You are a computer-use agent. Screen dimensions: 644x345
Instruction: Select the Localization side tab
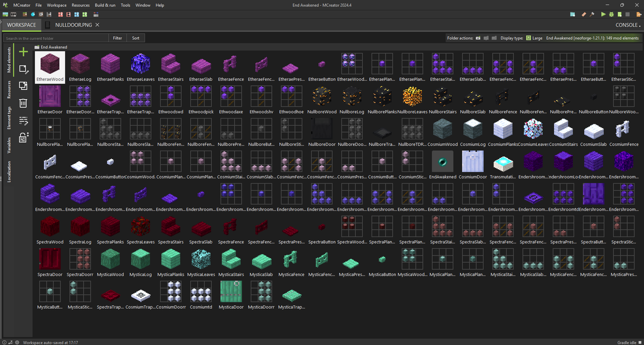(9, 171)
